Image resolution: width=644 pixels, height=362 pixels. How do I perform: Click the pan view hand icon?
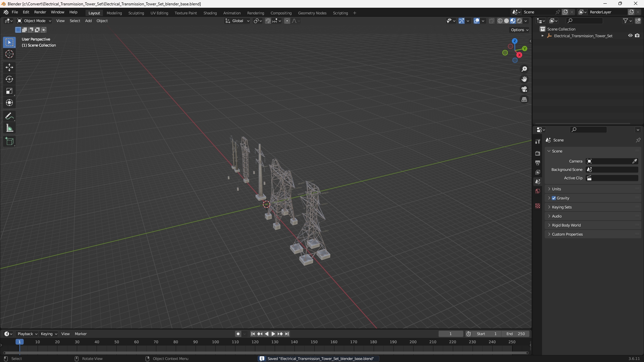[x=524, y=79]
